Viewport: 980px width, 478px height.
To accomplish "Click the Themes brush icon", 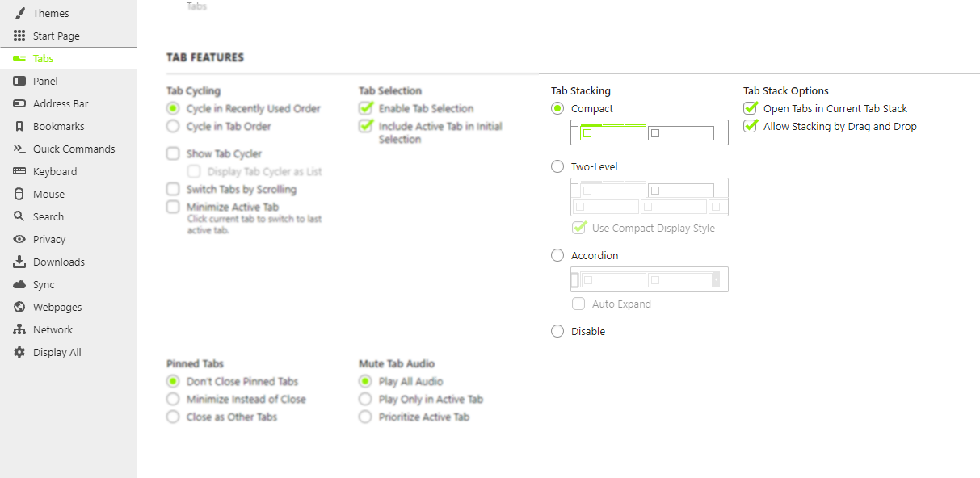I will (19, 13).
